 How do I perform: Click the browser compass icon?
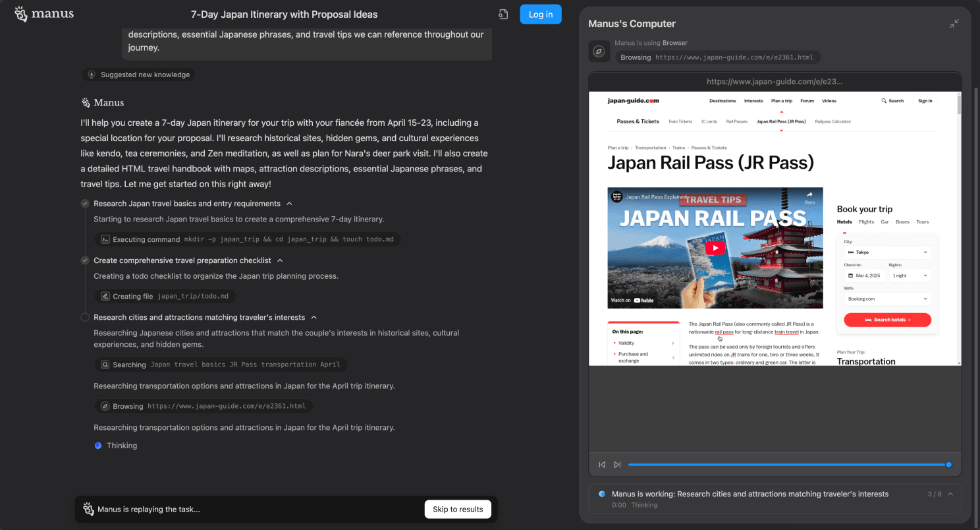pos(599,51)
